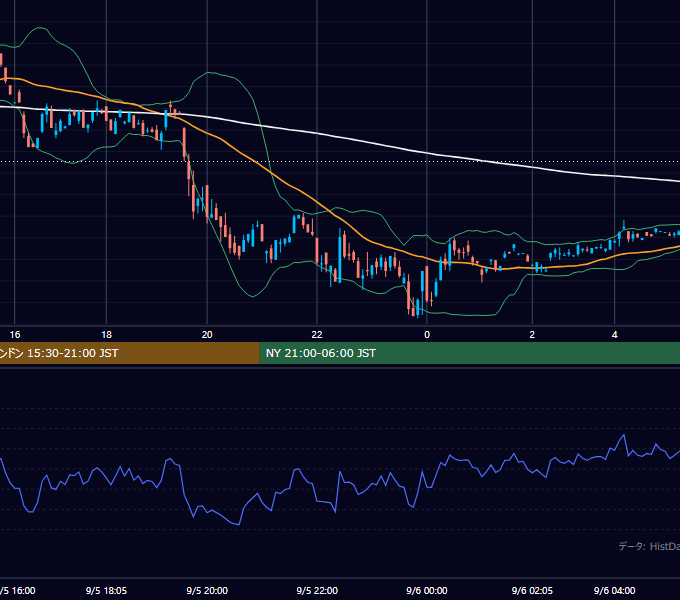Viewport: 680px width, 600px height.
Task: Click the London 15:30-21:00 JST session bar
Action: tap(130, 353)
